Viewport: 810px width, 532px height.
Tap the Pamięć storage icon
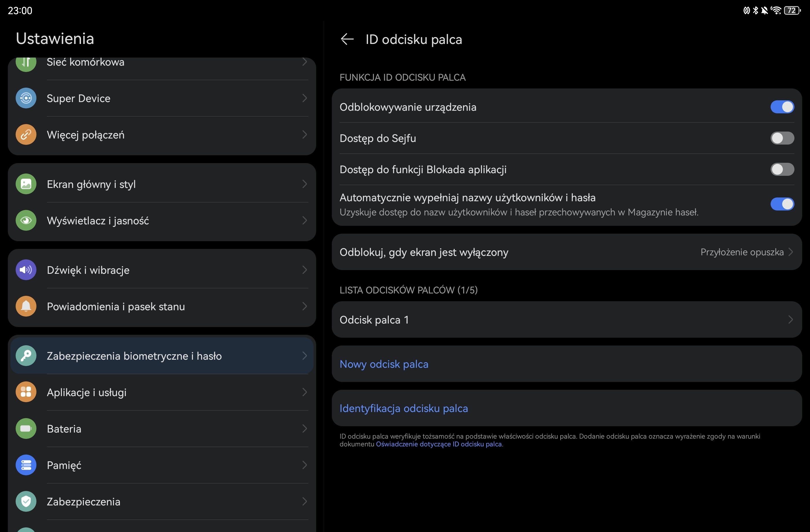26,465
